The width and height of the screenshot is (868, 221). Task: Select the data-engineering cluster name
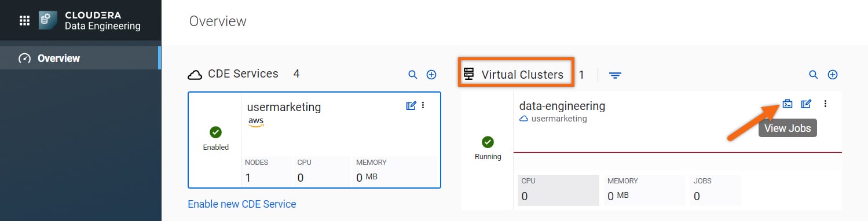[x=562, y=106]
